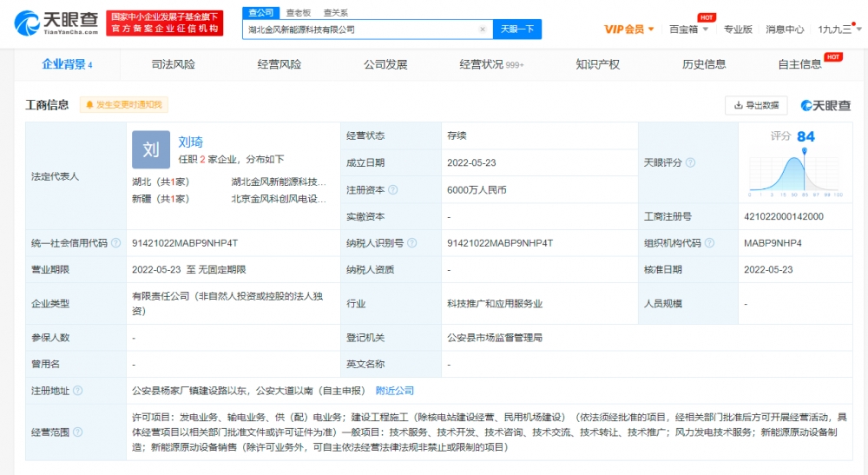This screenshot has height=475, width=868.
Task: Clear the search box with the X icon
Action: 482,30
